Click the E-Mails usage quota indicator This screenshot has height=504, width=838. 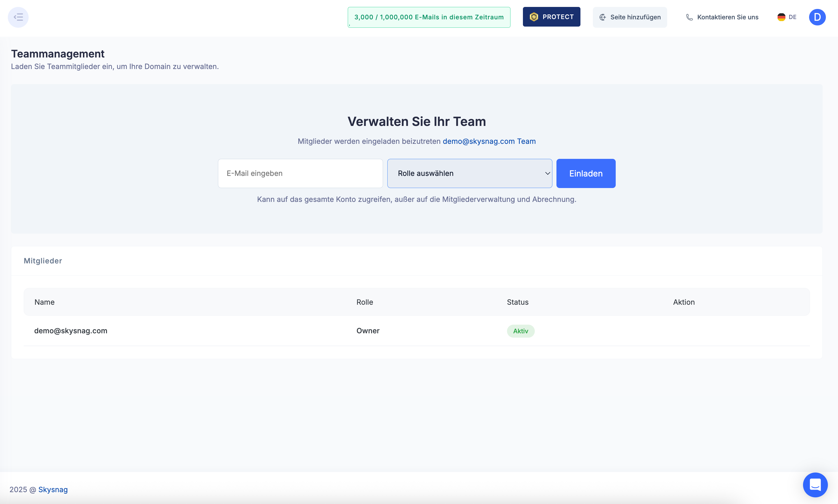pos(428,17)
